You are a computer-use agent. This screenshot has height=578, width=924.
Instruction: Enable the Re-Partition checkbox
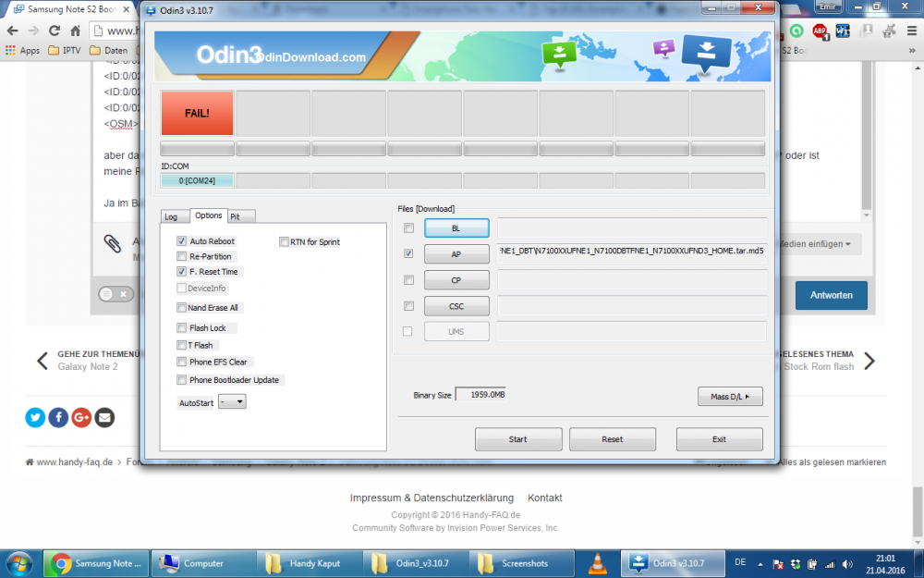[x=182, y=256]
